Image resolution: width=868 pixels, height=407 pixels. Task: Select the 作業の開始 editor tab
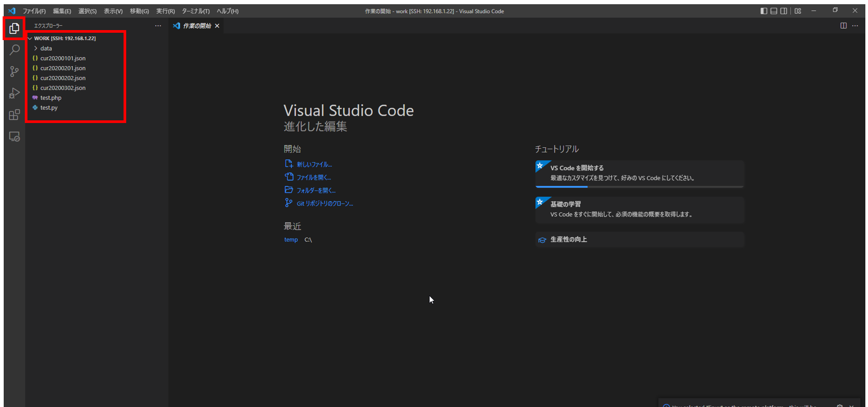196,25
